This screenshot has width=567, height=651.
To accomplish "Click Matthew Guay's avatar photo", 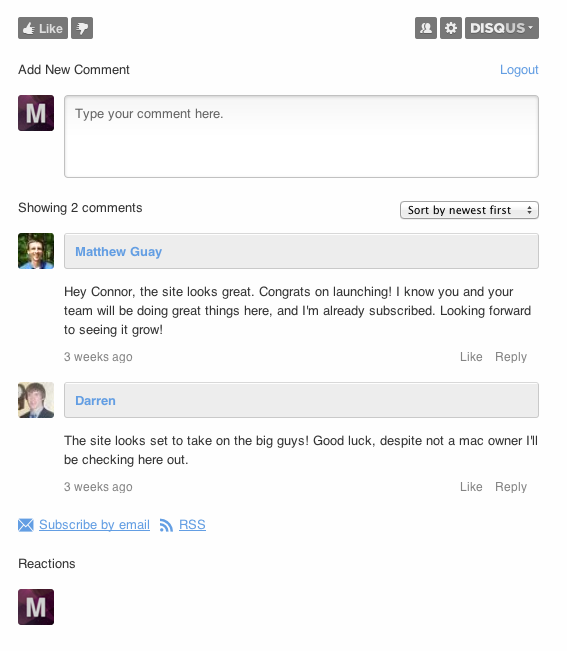I will tap(36, 251).
